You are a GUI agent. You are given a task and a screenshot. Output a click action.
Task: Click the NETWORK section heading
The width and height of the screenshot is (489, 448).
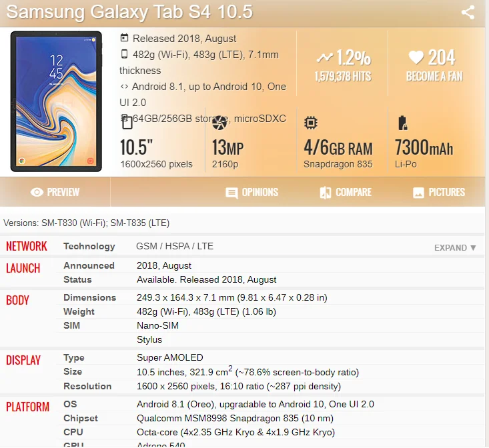coord(27,246)
